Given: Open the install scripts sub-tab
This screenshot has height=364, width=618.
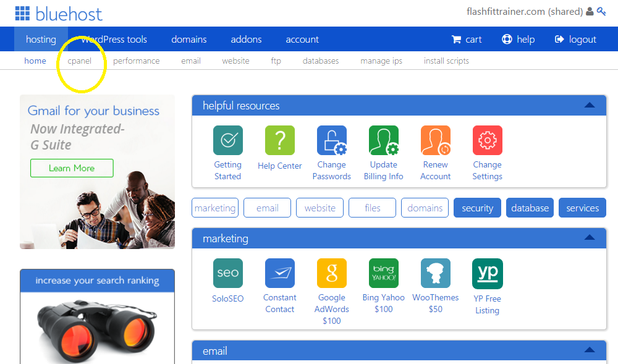Looking at the screenshot, I should (446, 61).
